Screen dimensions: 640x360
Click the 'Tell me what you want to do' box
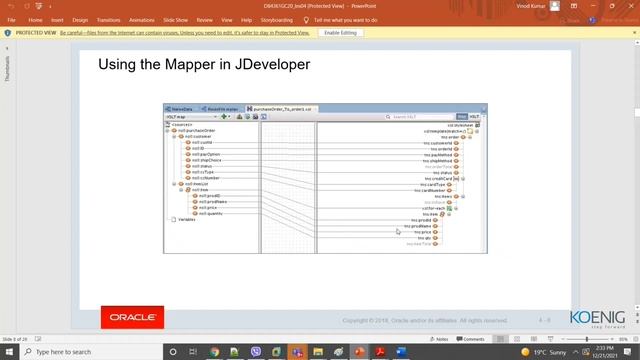345,20
